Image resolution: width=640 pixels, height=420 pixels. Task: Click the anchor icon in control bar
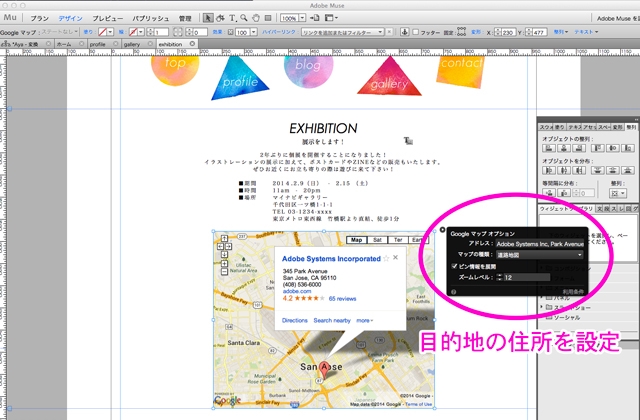click(404, 32)
